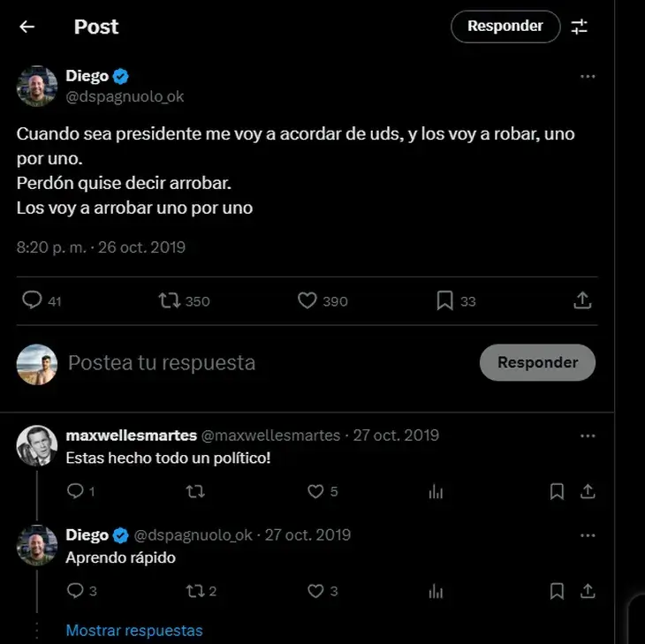Viewport: 645px width, 644px height.
Task: Click reply bubble icon on main post
Action: click(33, 301)
